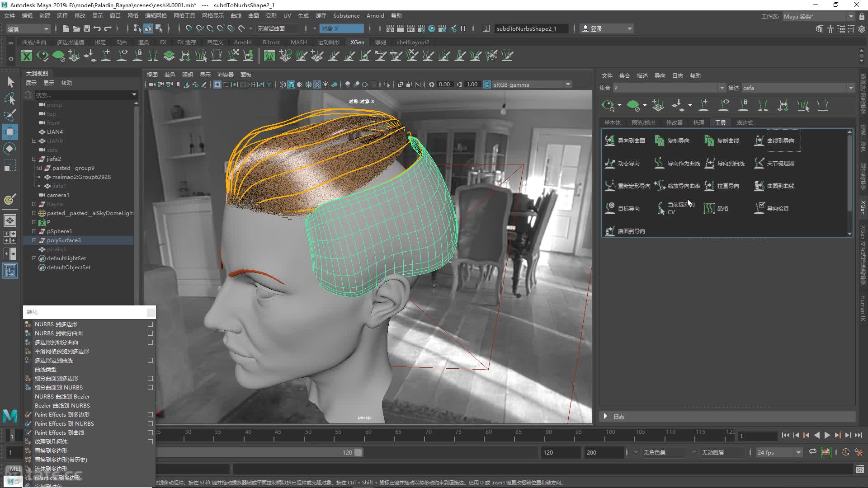Click the XGen shelf X icon
This screenshot has height=488, width=868.
27,56
